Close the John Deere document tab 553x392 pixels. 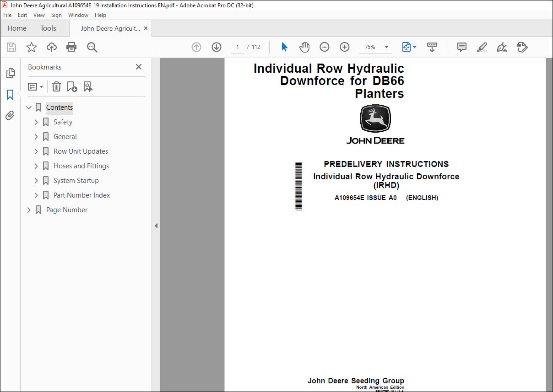146,28
